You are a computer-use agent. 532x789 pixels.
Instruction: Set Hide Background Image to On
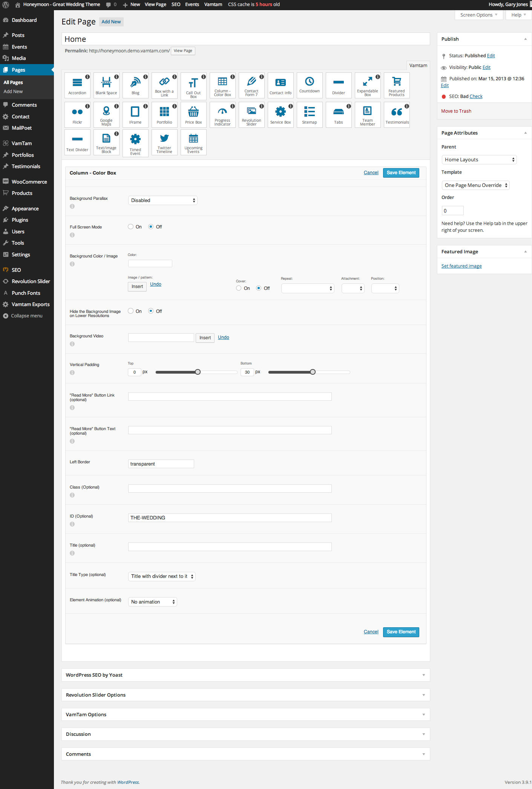tap(131, 311)
